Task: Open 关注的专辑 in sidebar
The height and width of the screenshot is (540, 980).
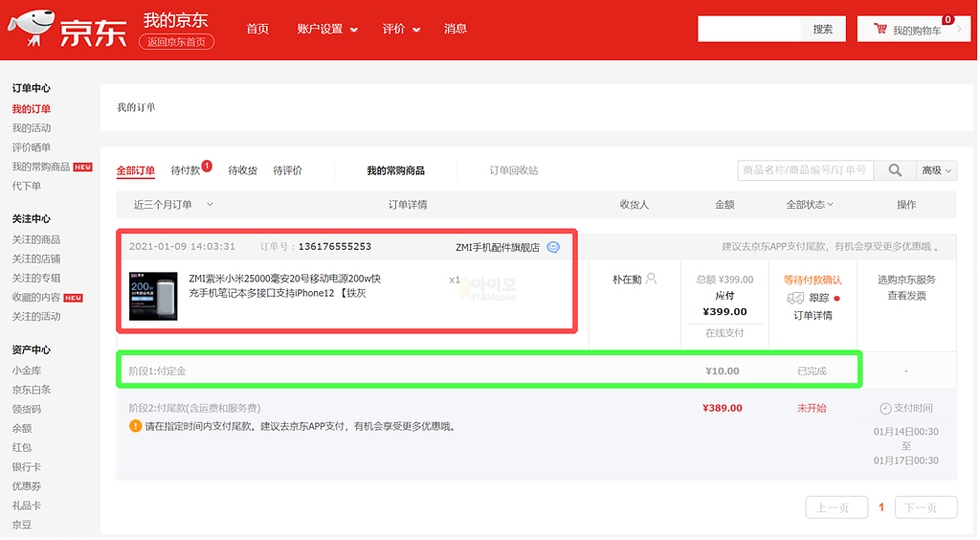Action: click(36, 279)
